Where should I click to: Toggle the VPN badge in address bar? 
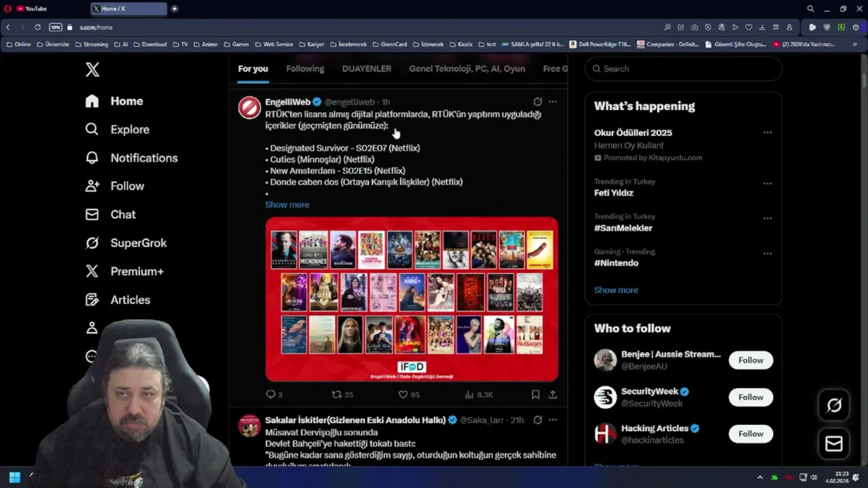(x=56, y=27)
